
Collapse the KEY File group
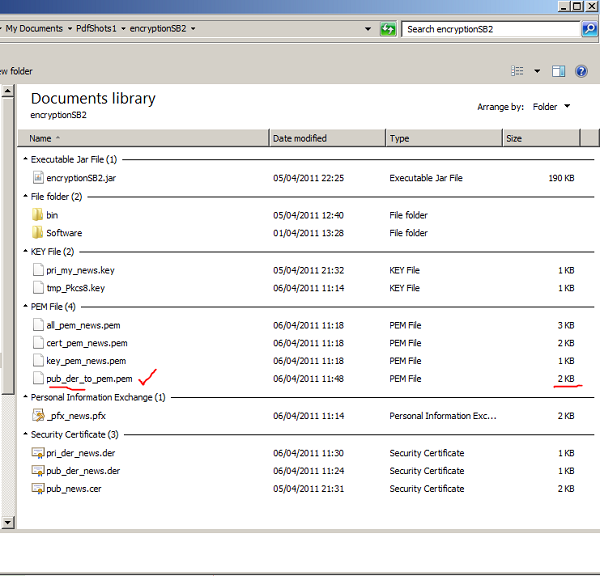point(25,251)
